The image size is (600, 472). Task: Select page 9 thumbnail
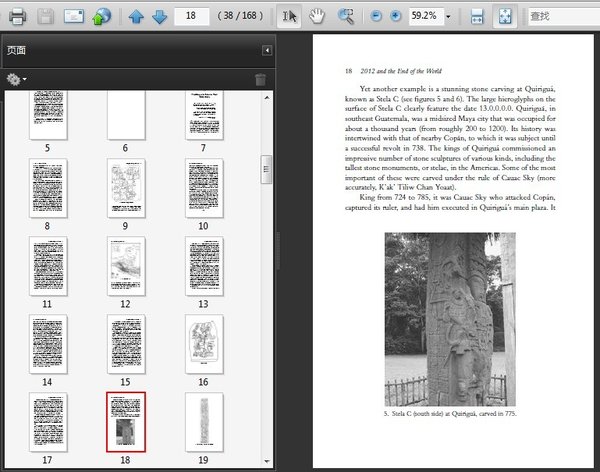(x=126, y=187)
